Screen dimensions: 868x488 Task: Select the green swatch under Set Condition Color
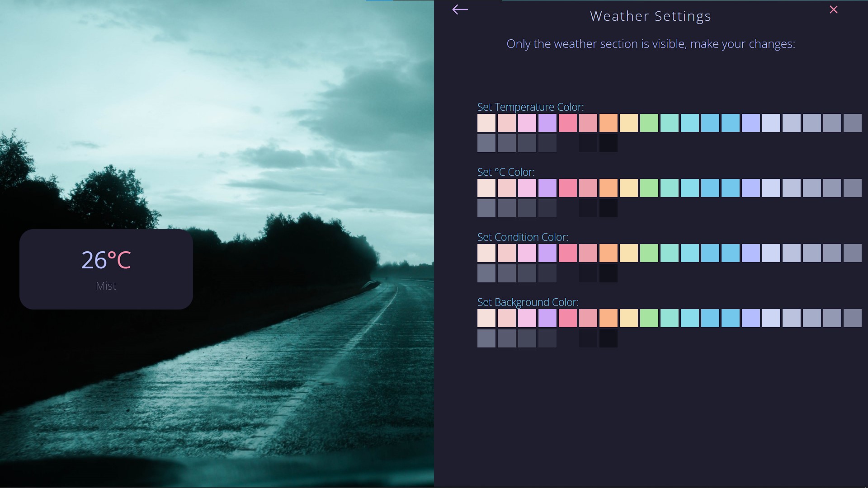pyautogui.click(x=649, y=253)
